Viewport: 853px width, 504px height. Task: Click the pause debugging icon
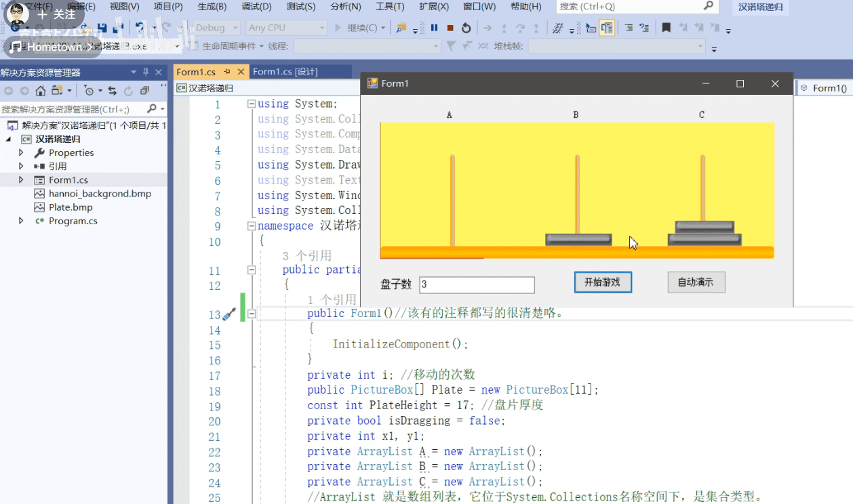coord(434,28)
